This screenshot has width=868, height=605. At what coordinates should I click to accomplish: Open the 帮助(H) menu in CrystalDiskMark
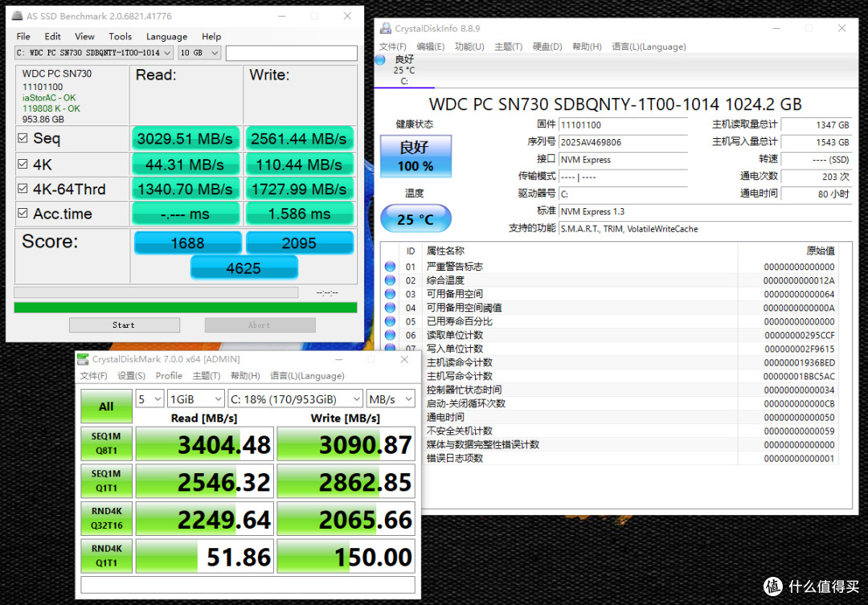click(x=245, y=376)
